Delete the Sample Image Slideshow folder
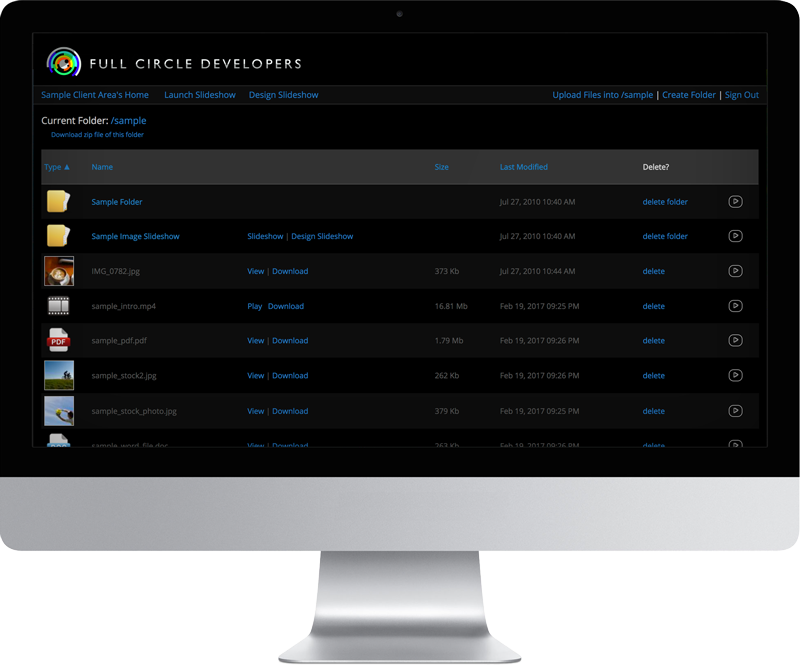Image resolution: width=800 pixels, height=665 pixels. pyautogui.click(x=665, y=236)
